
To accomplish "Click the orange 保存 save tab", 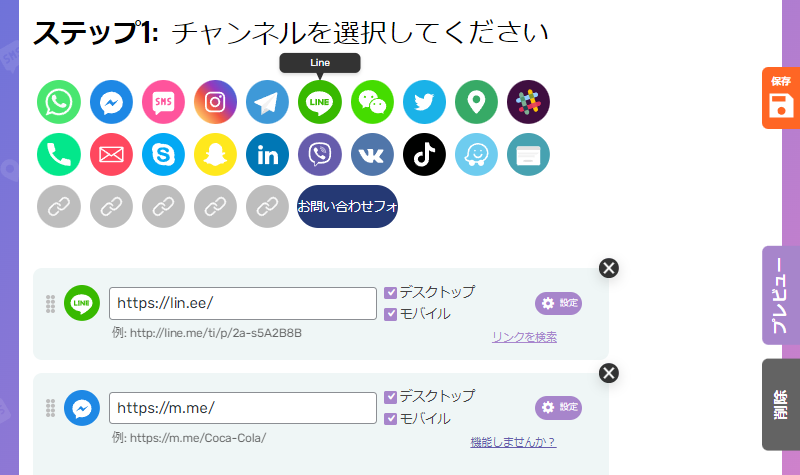I will point(781,98).
